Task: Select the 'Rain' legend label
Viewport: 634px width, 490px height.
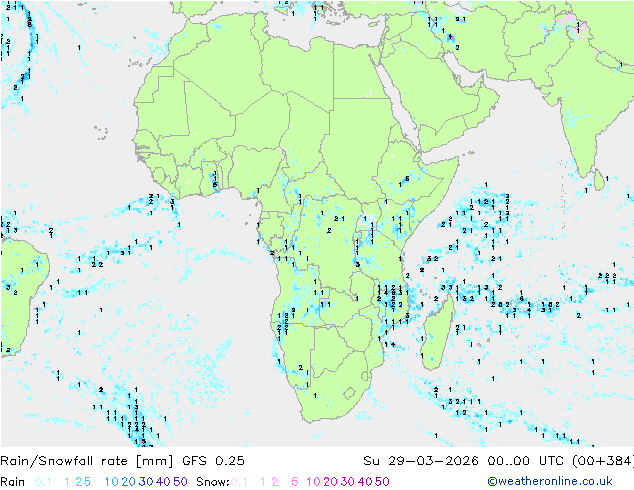Action: [x=13, y=482]
